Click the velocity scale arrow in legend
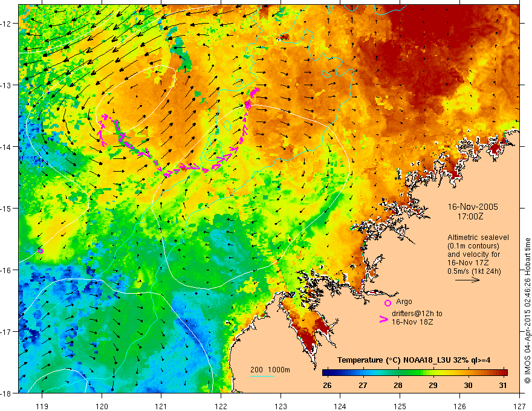The image size is (532, 411). [467, 280]
